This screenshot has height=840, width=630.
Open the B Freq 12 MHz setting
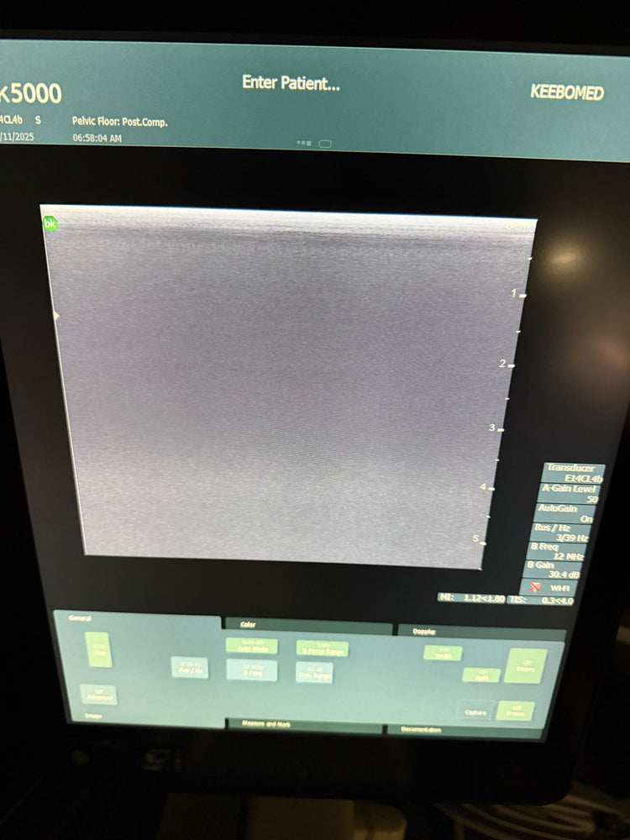tap(559, 551)
